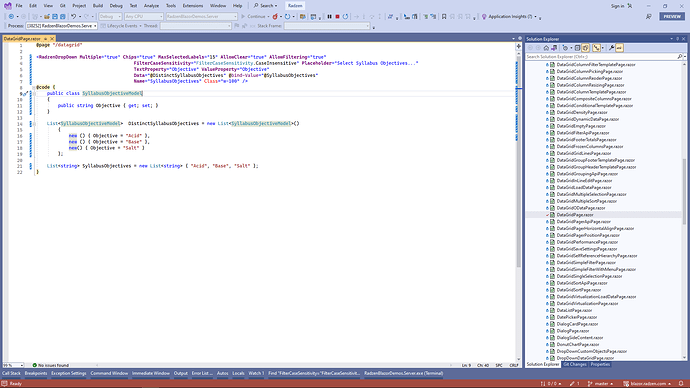Click the Solution Explorer search magnifier icon
Image resolution: width=690 pixels, height=388 pixels.
coord(680,57)
